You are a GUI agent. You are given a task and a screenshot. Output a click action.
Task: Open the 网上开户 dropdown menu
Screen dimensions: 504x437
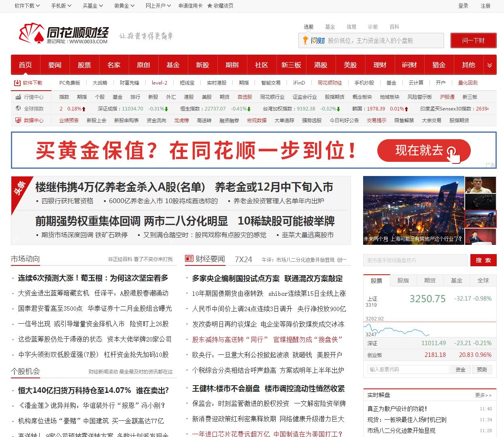(x=158, y=6)
